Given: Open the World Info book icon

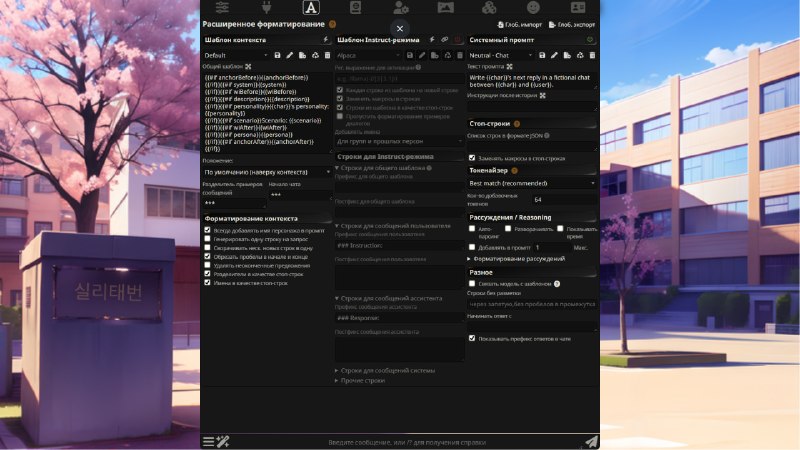Looking at the screenshot, I should pyautogui.click(x=355, y=7).
